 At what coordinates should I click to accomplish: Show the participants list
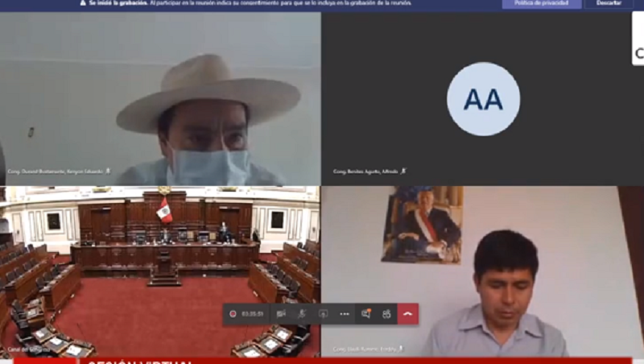386,314
